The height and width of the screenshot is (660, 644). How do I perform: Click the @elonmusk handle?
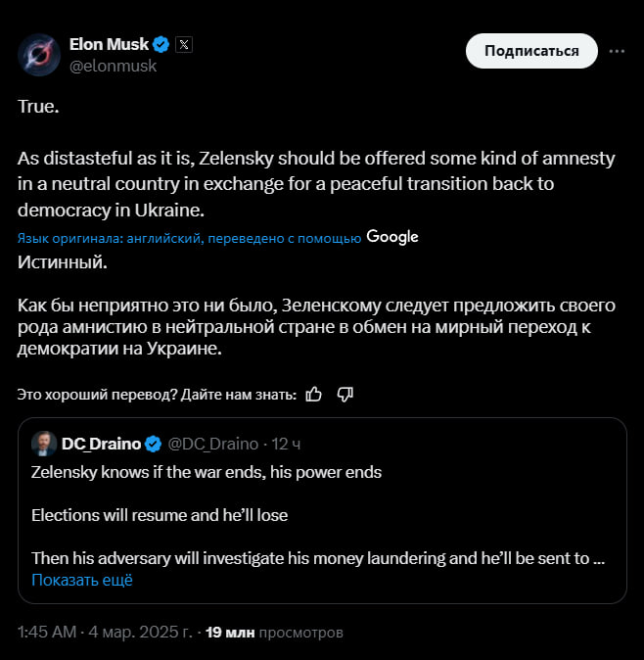(113, 66)
